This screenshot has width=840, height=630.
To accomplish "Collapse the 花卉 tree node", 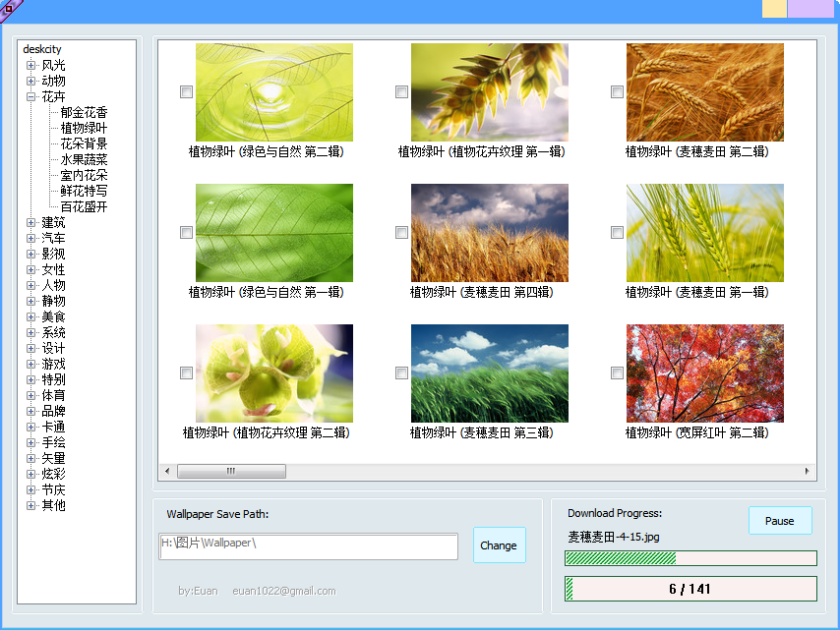I will (31, 96).
